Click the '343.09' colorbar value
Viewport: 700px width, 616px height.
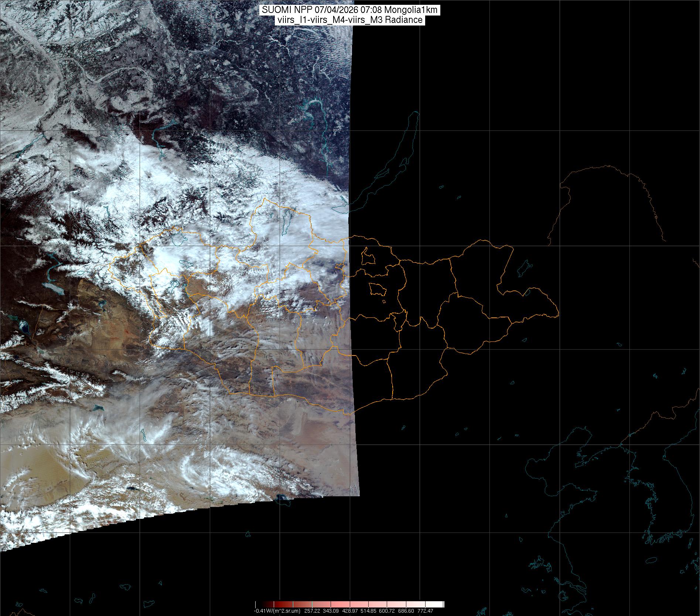[x=331, y=611]
